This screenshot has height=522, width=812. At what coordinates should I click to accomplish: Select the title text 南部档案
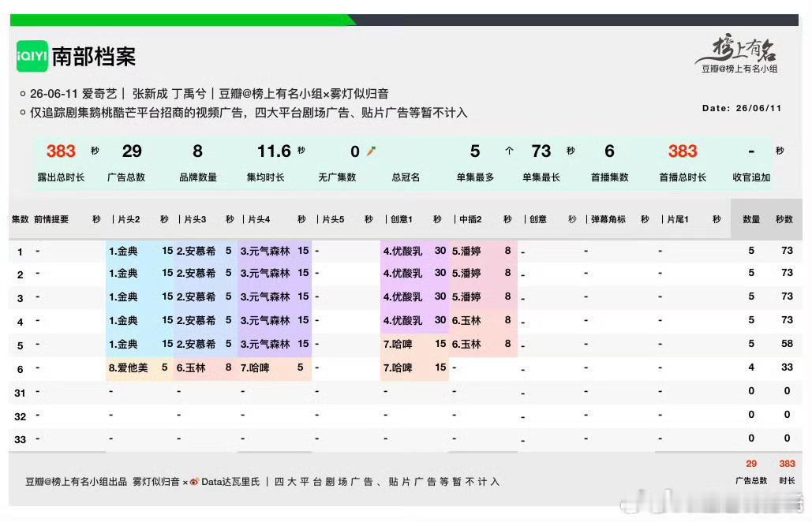[x=94, y=57]
